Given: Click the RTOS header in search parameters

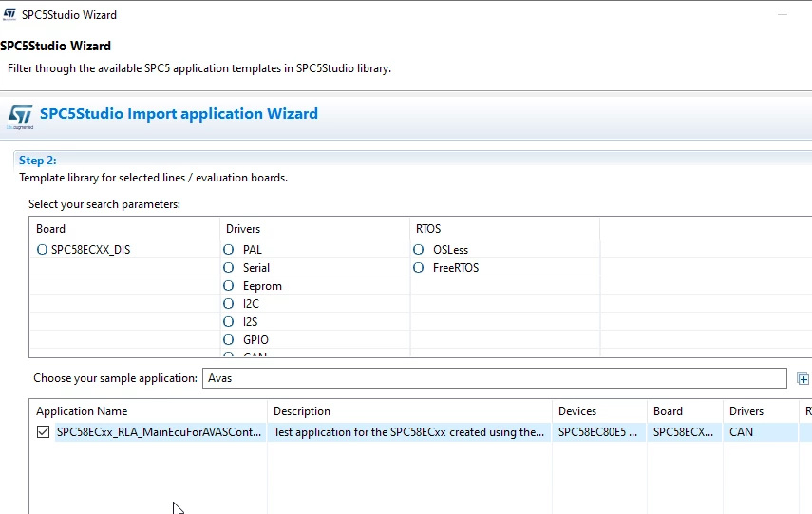Looking at the screenshot, I should click(428, 229).
